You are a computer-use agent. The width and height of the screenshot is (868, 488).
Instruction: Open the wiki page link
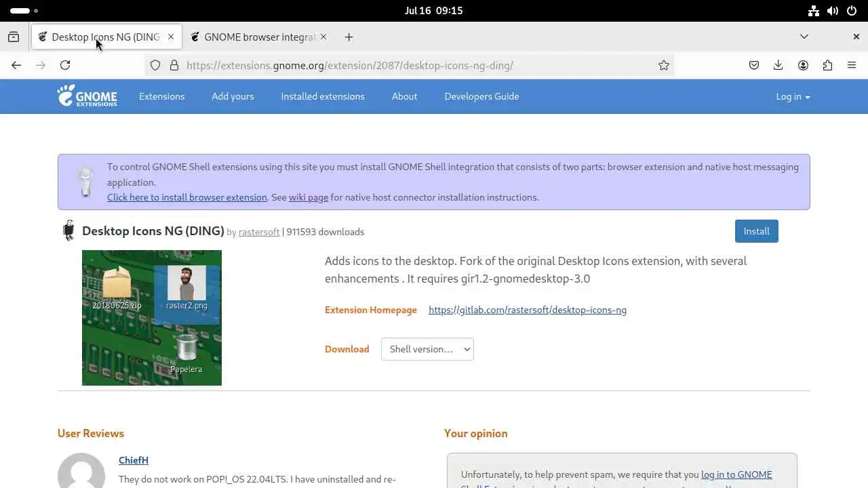(309, 197)
